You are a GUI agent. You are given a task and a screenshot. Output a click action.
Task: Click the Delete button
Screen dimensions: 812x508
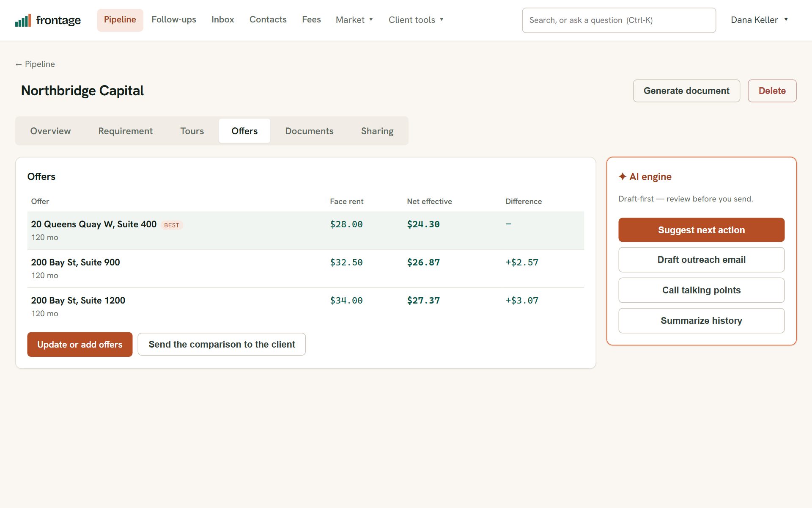point(772,91)
